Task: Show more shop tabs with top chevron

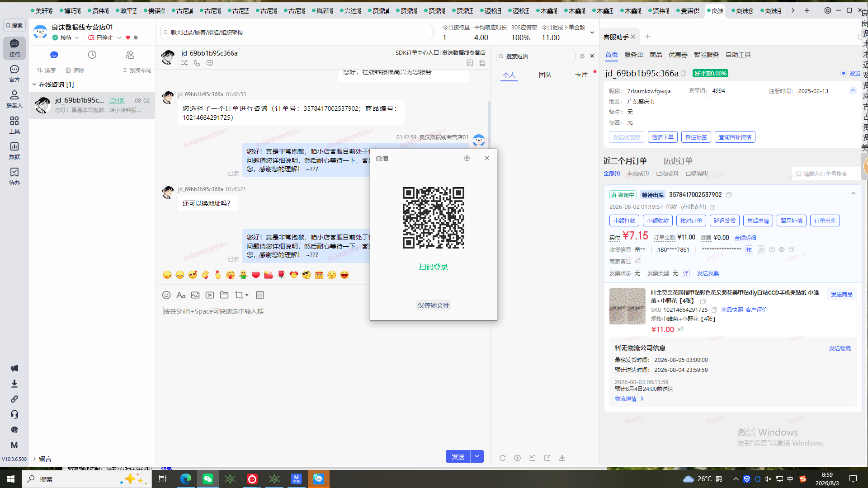Action: (793, 10)
